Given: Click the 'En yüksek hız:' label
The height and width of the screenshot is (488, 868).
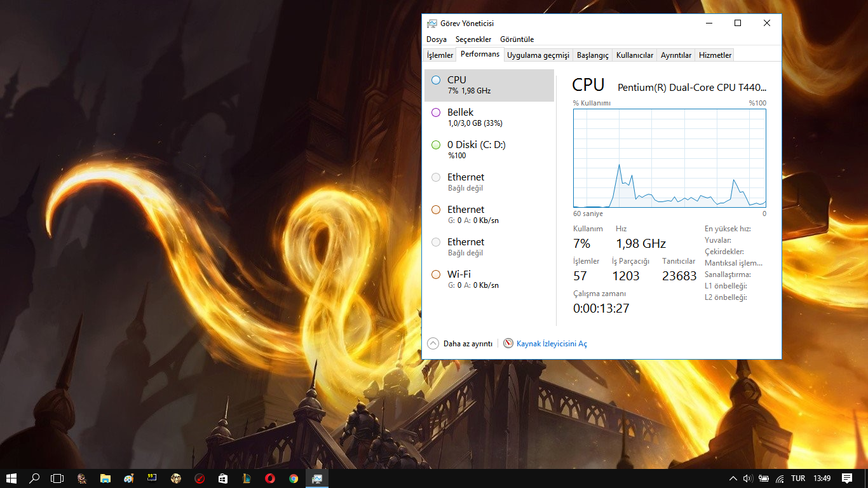Looking at the screenshot, I should coord(728,229).
